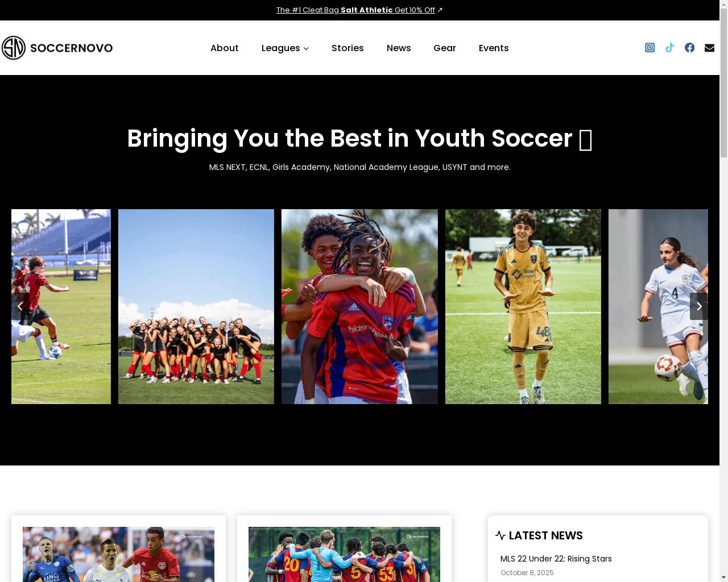728x582 pixels.
Task: Click the email envelope icon
Action: pos(709,48)
